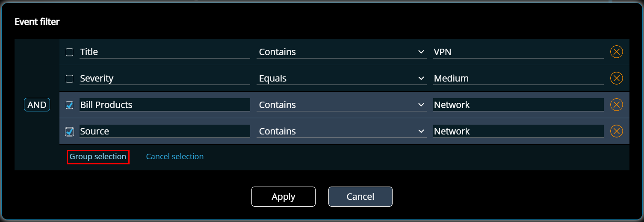644x222 pixels.
Task: Apply the event filter
Action: click(x=284, y=196)
